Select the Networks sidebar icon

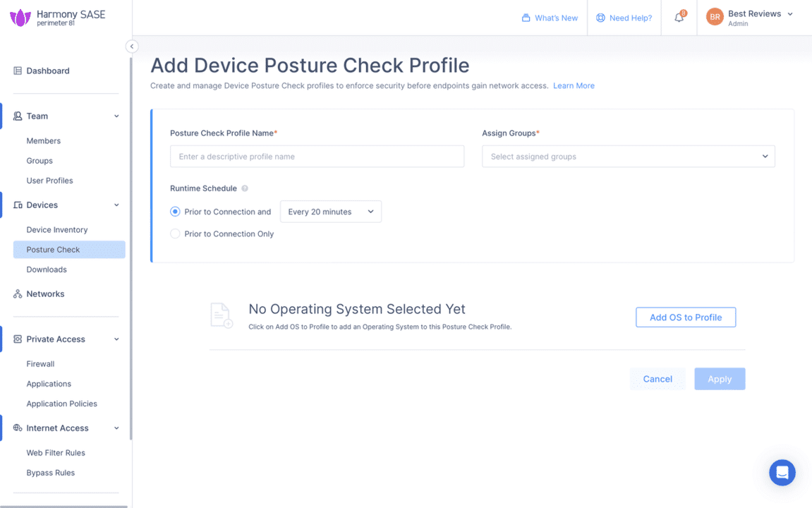pyautogui.click(x=16, y=294)
